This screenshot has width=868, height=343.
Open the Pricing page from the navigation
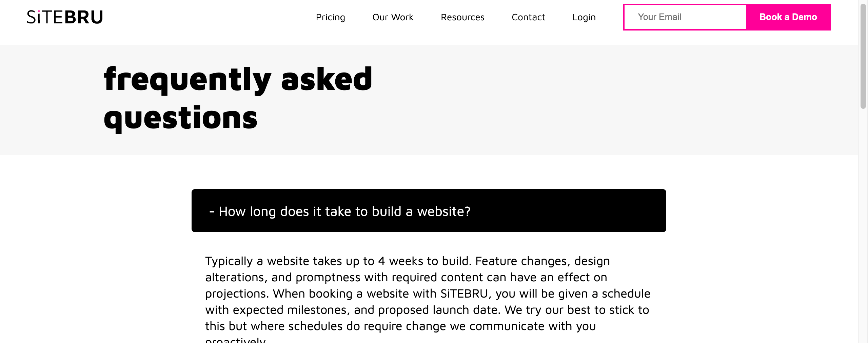pos(330,17)
